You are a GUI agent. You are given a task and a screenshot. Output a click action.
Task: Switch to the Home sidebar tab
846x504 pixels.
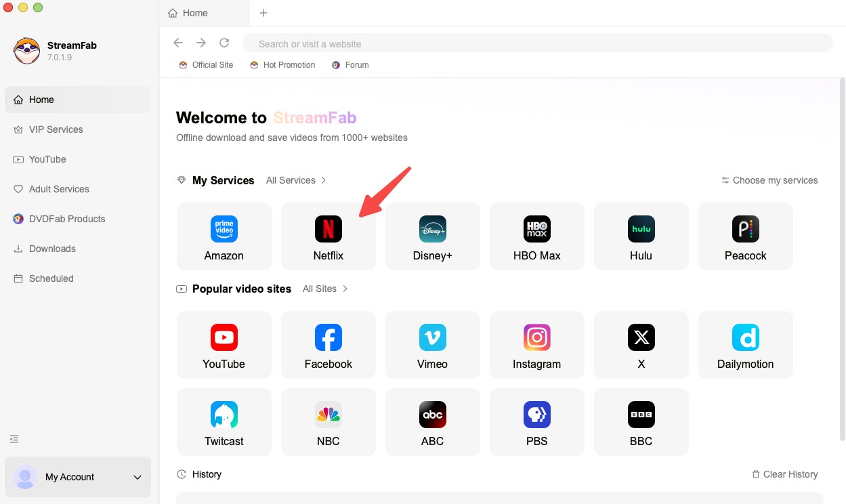pyautogui.click(x=43, y=100)
